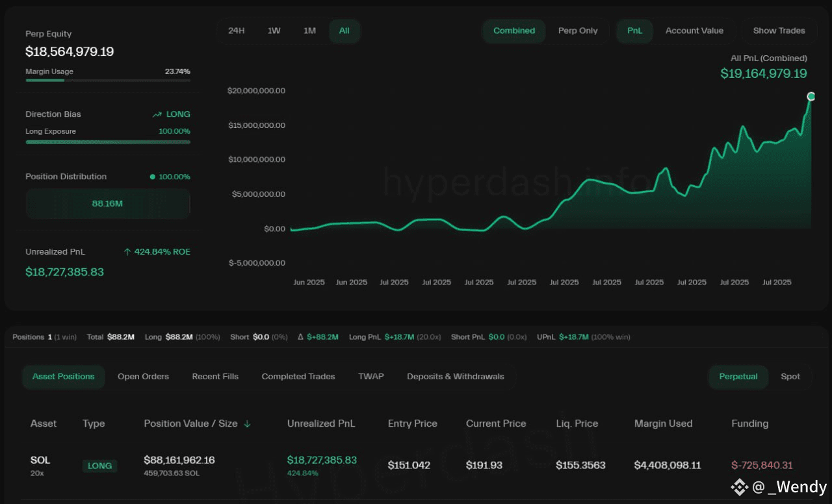The image size is (832, 504).
Task: Click the Long Exposure 100.00% value
Action: click(174, 131)
